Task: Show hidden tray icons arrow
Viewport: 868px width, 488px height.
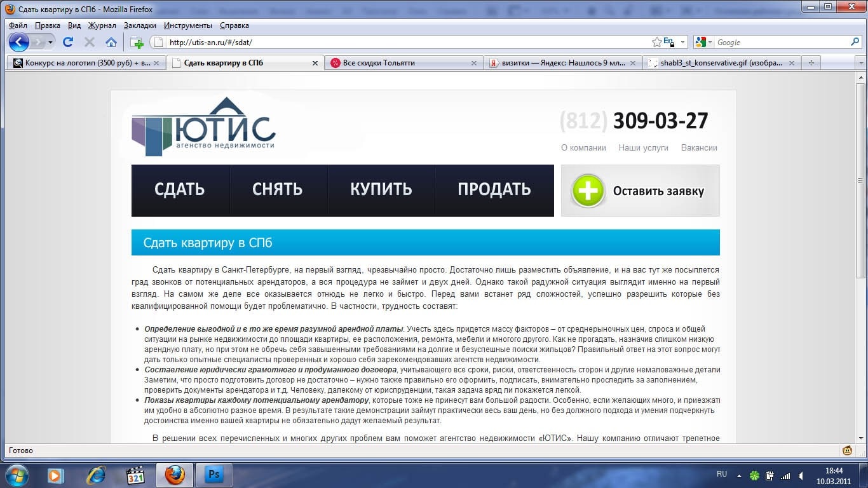Action: tap(738, 475)
